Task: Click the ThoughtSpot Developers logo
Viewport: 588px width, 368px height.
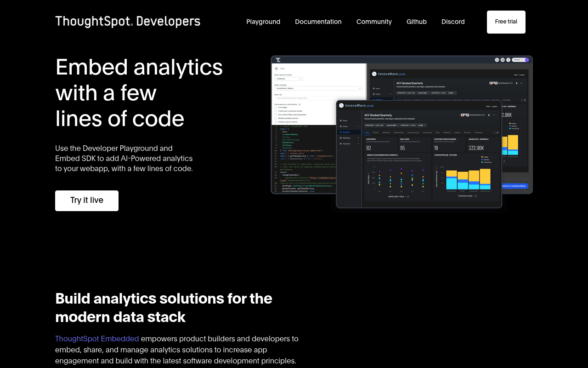Action: click(x=128, y=22)
